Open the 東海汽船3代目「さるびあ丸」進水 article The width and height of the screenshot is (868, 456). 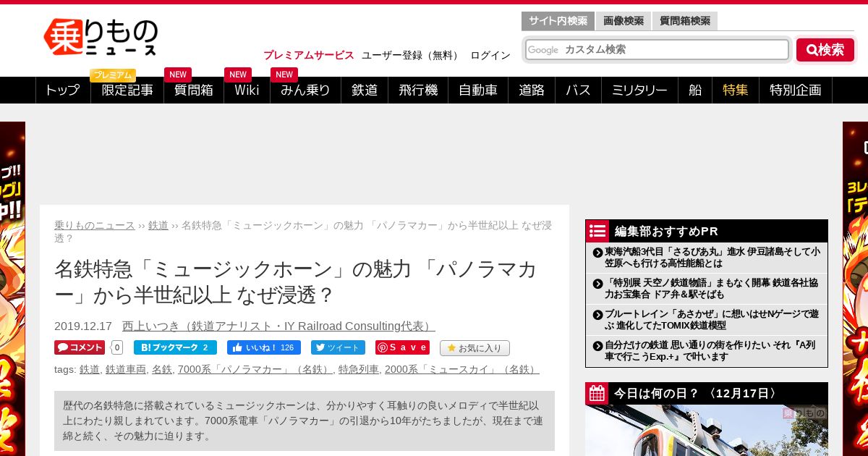(x=712, y=257)
